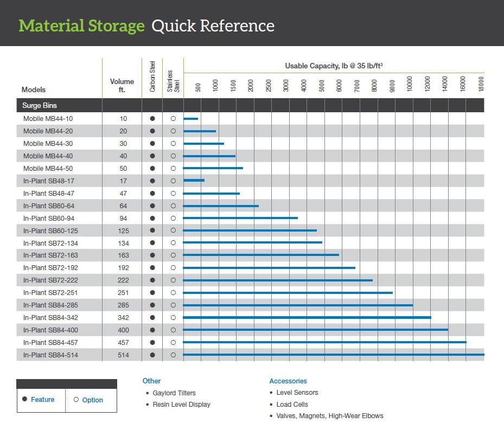Click the carbon steel dot for In-Plant SB72-222

(x=152, y=280)
